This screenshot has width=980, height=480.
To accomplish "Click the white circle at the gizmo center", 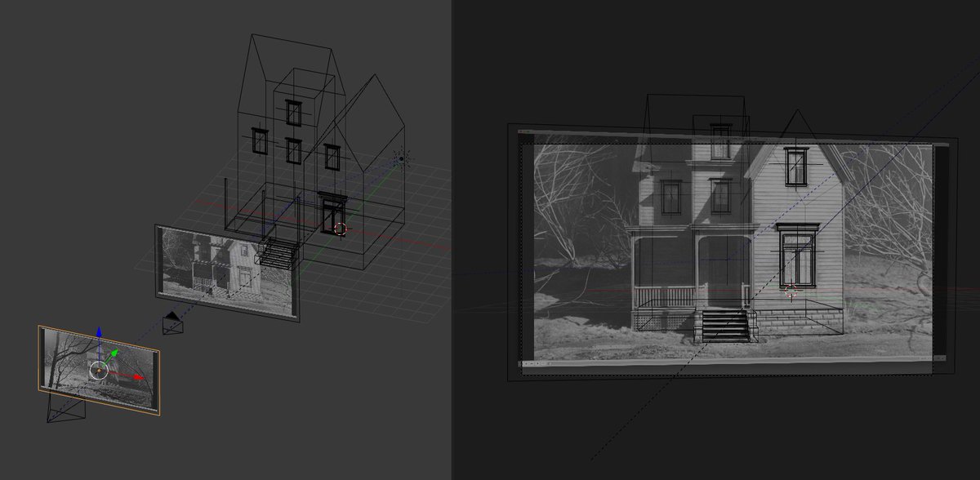I will (98, 371).
